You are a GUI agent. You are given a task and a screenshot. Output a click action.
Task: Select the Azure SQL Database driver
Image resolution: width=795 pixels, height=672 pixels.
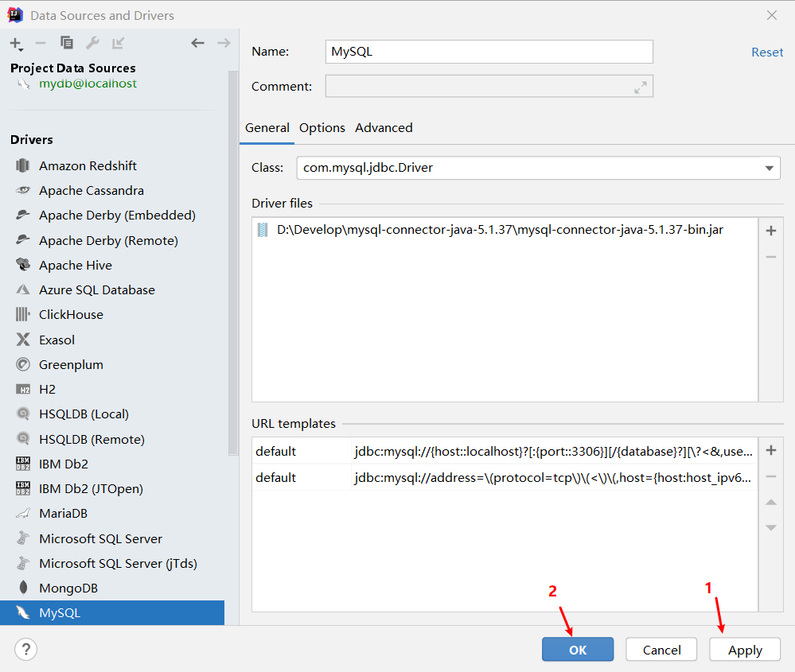pyautogui.click(x=112, y=290)
